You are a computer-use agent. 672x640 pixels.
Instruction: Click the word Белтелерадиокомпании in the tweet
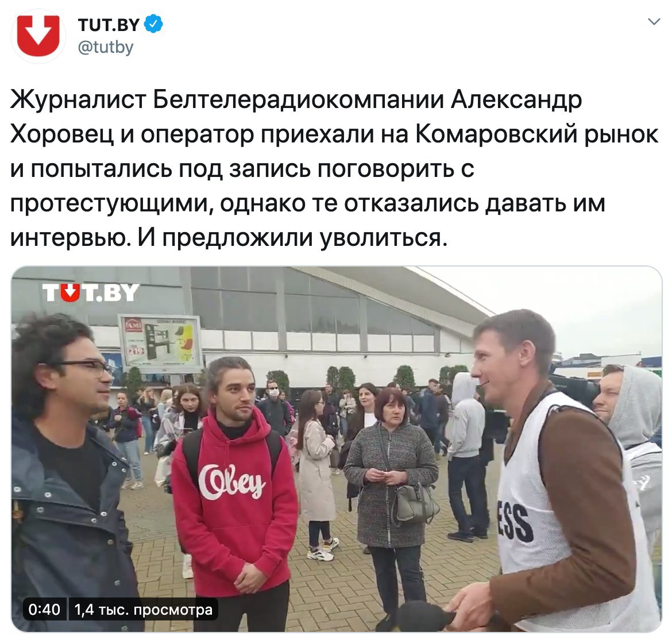298,100
